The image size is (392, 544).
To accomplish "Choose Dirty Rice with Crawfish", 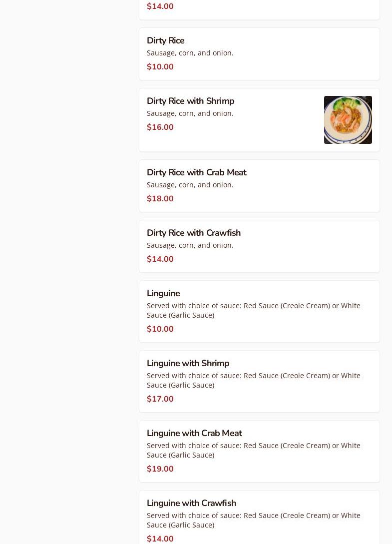I will coord(193,233).
